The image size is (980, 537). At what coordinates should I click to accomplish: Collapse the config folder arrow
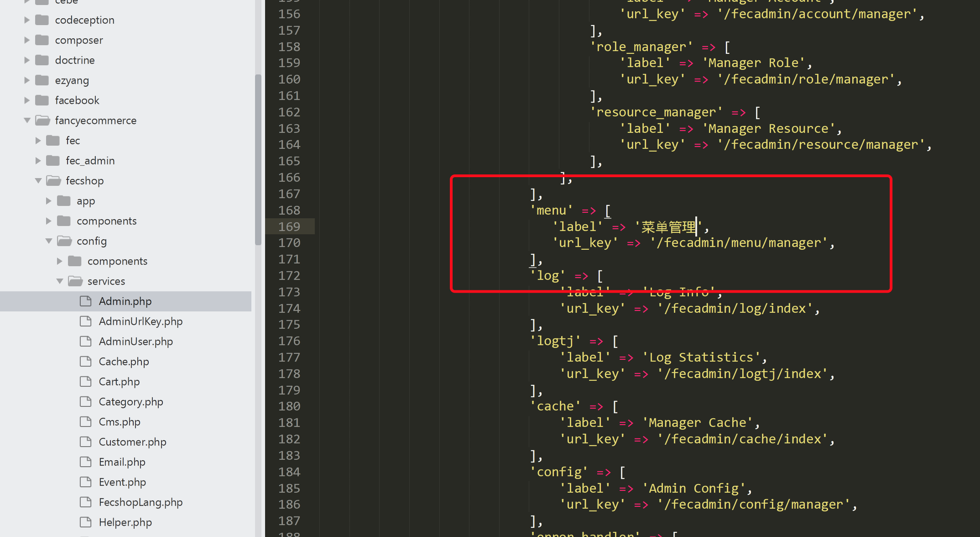[x=49, y=241]
